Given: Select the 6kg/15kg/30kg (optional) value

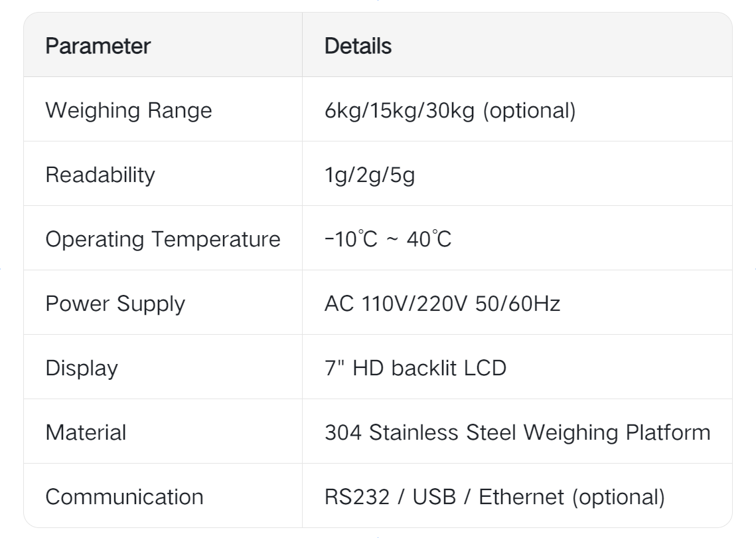Looking at the screenshot, I should (x=450, y=110).
